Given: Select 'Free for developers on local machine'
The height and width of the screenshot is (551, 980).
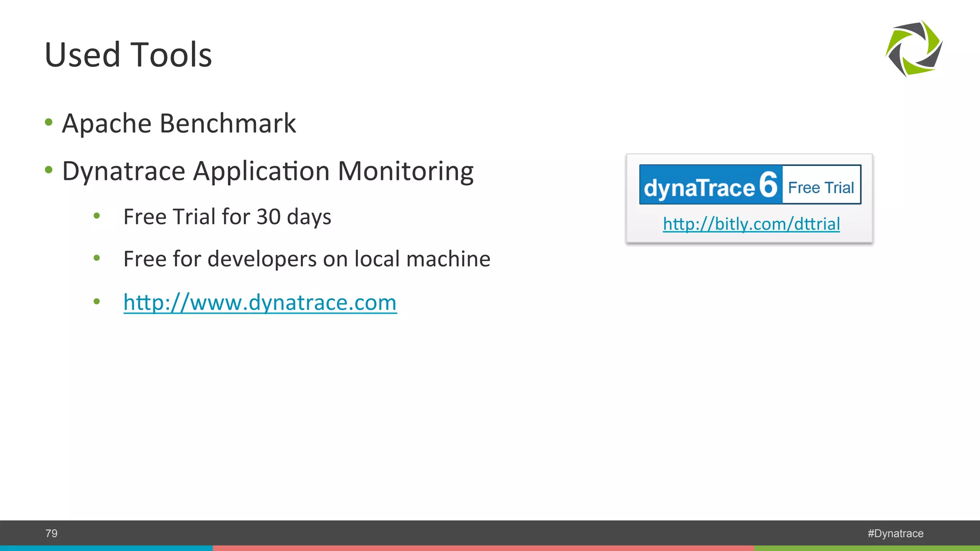Looking at the screenshot, I should 307,259.
